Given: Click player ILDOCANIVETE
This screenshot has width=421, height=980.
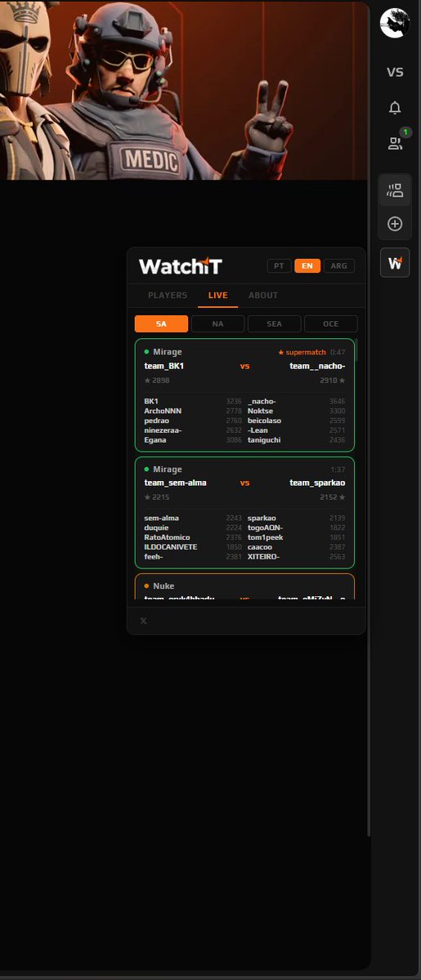Looking at the screenshot, I should coord(171,547).
